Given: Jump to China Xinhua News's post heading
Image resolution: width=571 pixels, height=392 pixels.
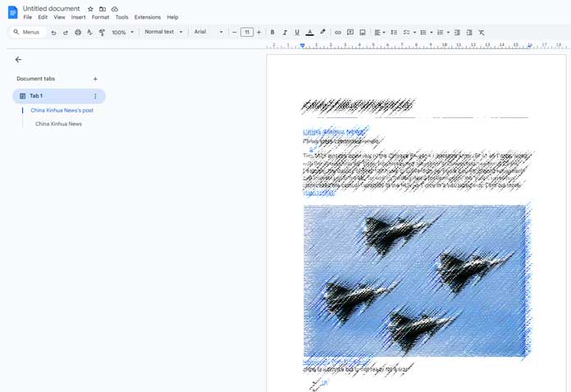Looking at the screenshot, I should click(62, 110).
